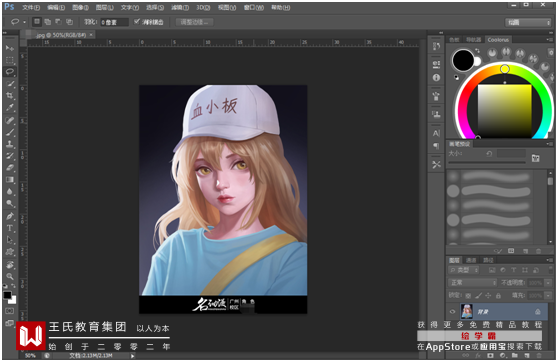
Task: Select Add to Selection mode button
Action: coord(47,22)
